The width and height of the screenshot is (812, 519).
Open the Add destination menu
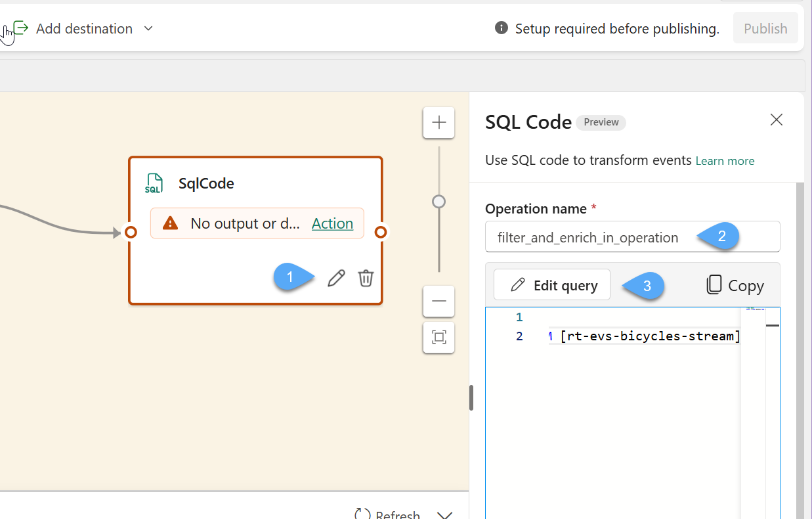pyautogui.click(x=83, y=28)
